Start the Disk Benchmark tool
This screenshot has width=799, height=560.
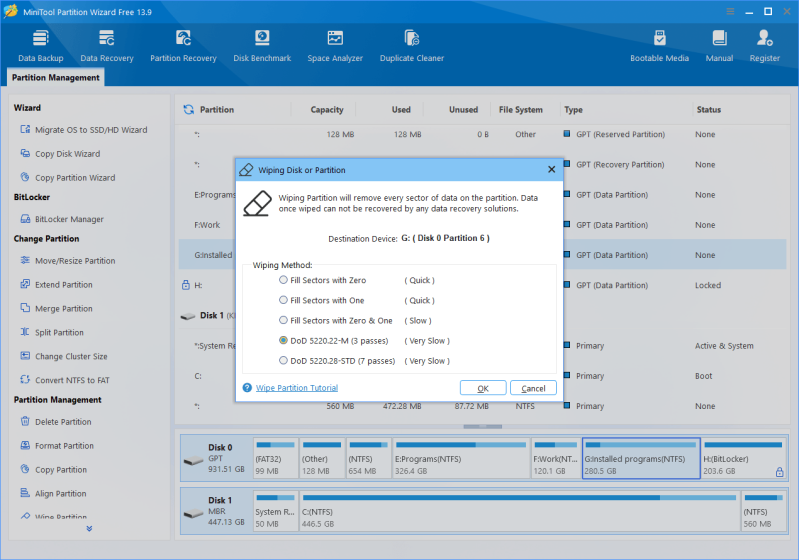262,46
